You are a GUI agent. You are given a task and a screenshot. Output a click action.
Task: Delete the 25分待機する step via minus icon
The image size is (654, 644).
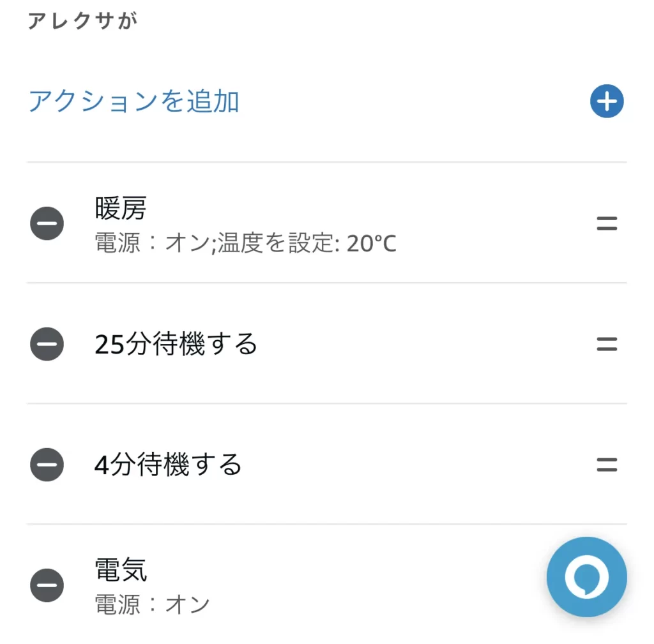pos(47,344)
